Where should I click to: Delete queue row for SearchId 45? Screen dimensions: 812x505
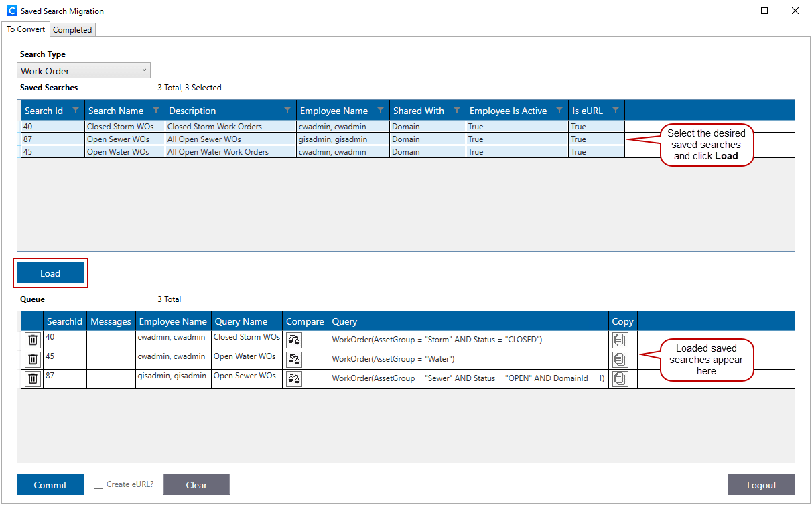[32, 360]
